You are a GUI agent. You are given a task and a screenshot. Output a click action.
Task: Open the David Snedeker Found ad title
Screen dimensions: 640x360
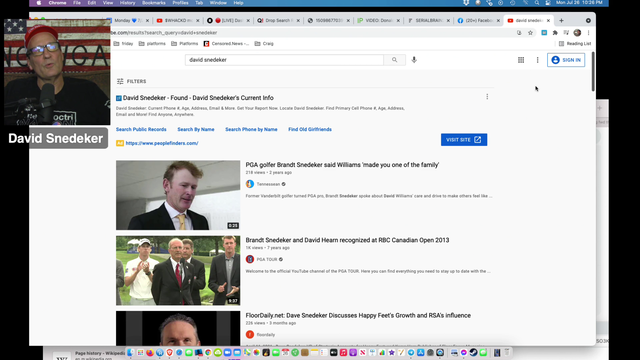pyautogui.click(x=198, y=98)
